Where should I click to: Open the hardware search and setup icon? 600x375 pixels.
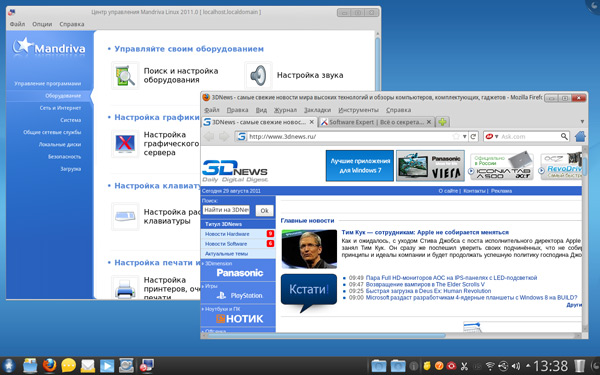click(125, 76)
